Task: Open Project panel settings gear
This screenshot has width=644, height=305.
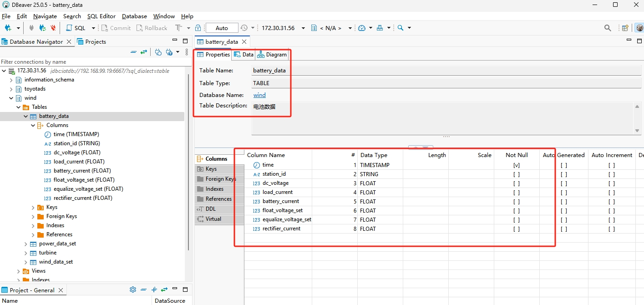Action: click(133, 290)
